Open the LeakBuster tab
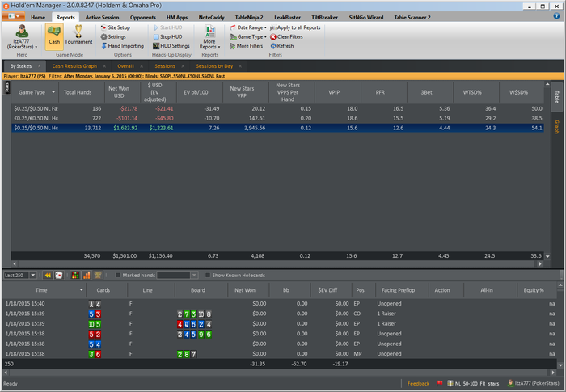Screen dimensions: 566x392 [287, 17]
